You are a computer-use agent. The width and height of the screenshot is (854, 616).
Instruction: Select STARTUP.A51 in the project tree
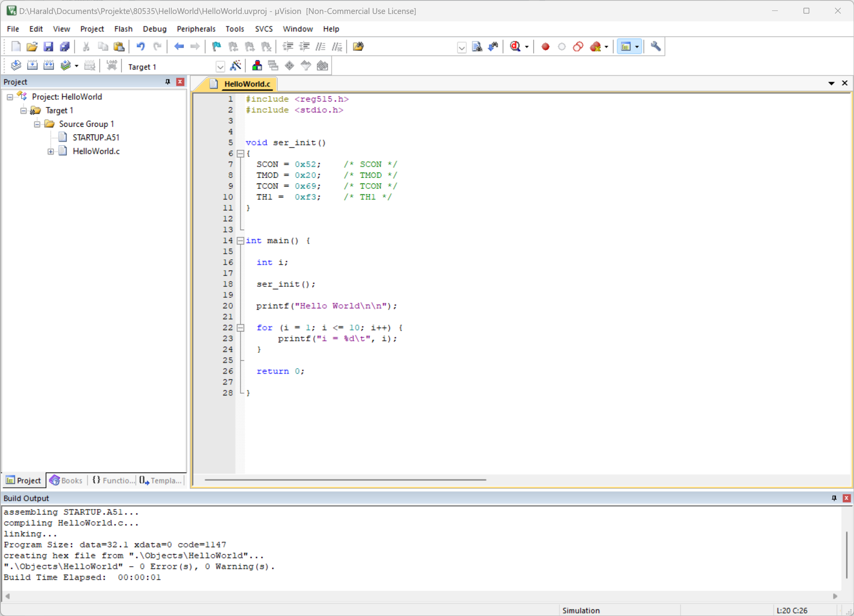coord(96,137)
